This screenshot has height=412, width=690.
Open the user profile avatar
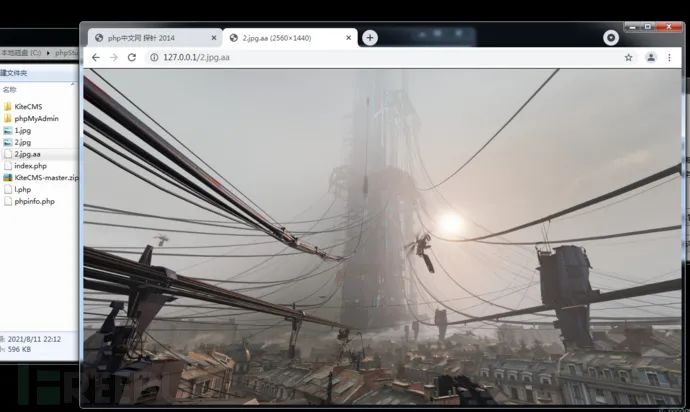(x=651, y=57)
